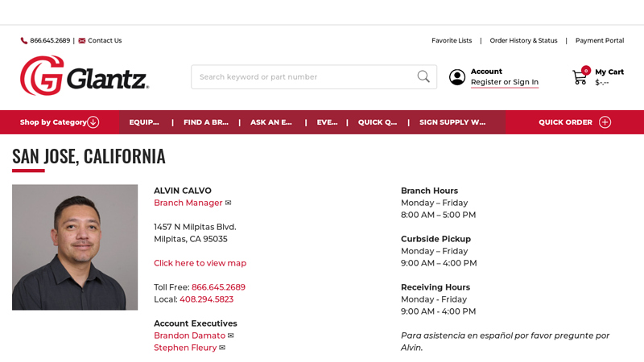Image resolution: width=644 pixels, height=362 pixels.
Task: Click the 8:00 AM – 5:00 PM hours text
Action: [438, 215]
